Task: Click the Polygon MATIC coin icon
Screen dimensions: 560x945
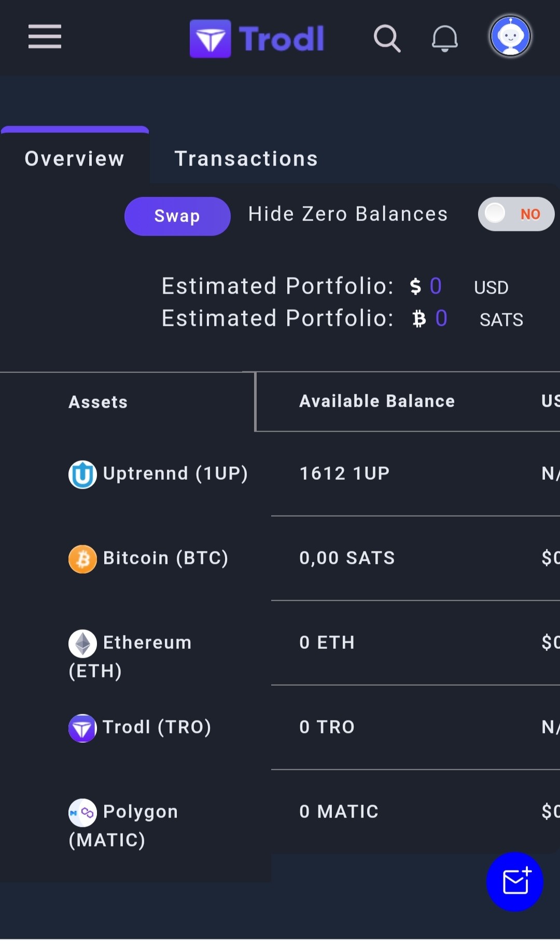Action: coord(82,813)
